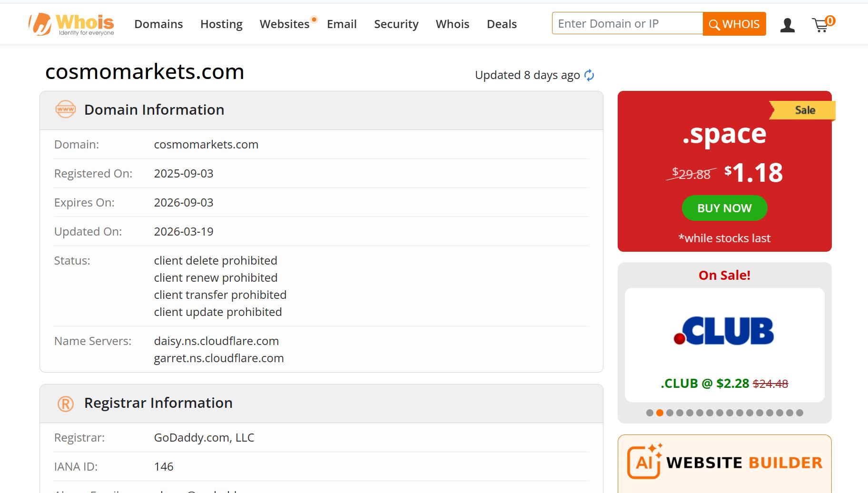Click the .CLUB @ $2.28 offer link
The width and height of the screenshot is (868, 493).
(724, 384)
